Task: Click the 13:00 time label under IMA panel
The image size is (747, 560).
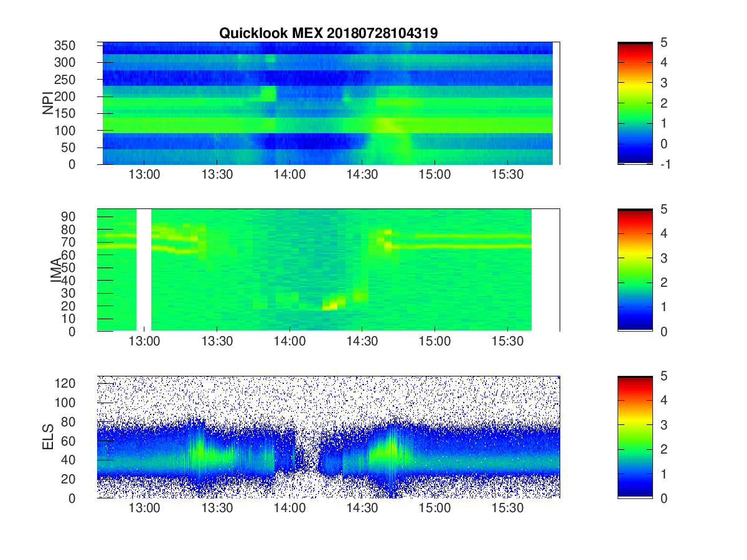Action: [144, 342]
